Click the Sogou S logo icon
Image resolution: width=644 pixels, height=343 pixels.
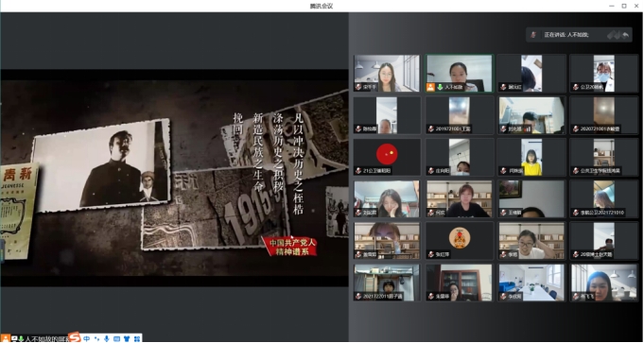pyautogui.click(x=75, y=337)
